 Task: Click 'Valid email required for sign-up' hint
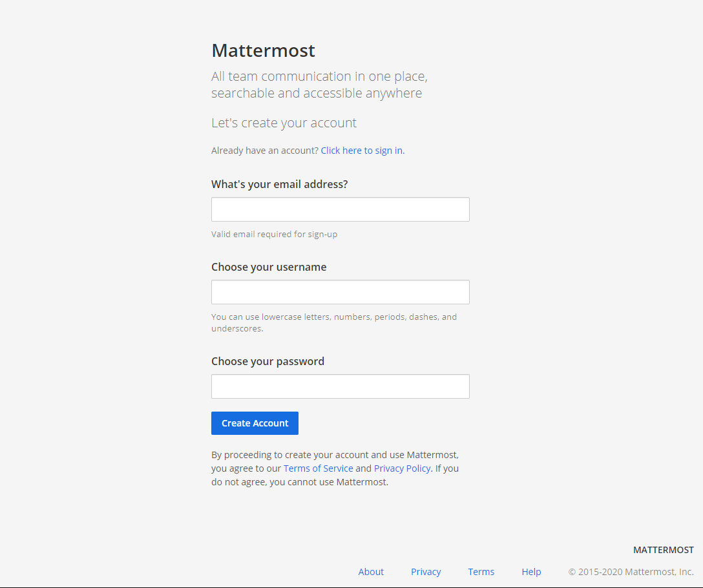[275, 234]
